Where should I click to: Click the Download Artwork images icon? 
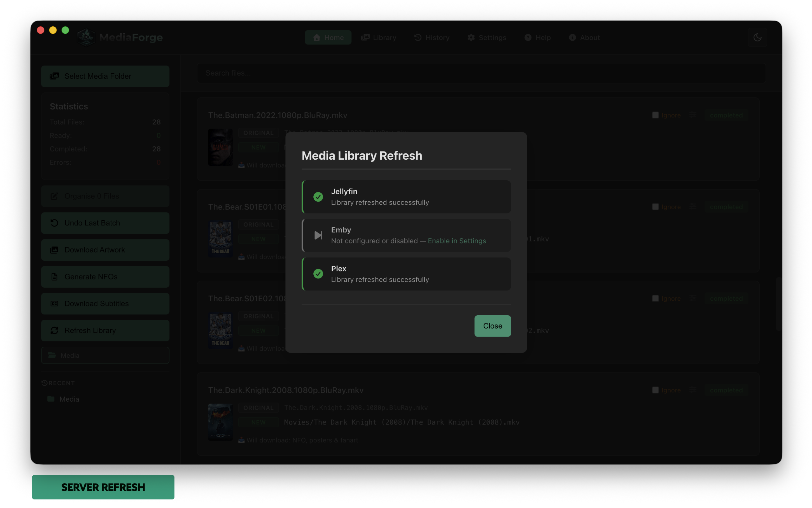click(54, 250)
